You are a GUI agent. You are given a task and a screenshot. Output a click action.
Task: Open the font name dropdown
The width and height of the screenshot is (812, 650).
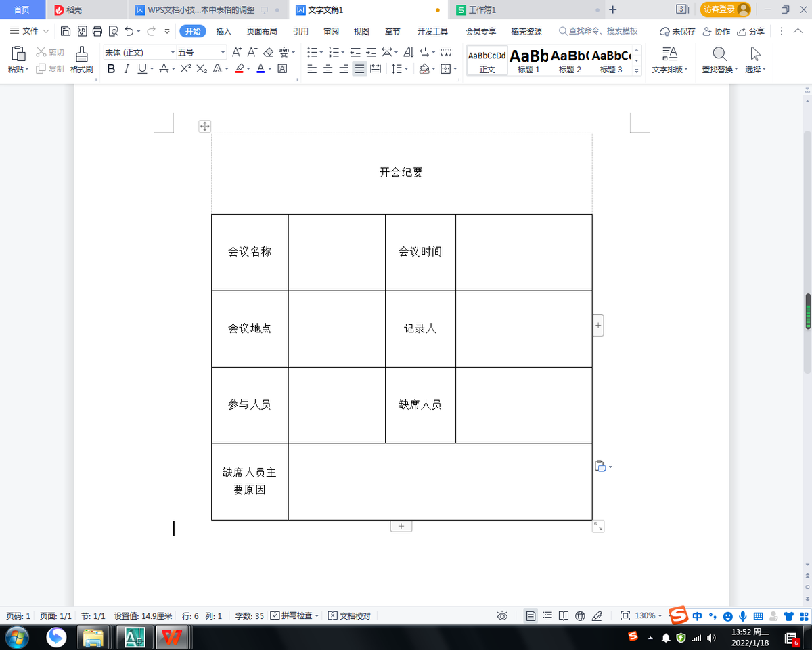[x=173, y=52]
